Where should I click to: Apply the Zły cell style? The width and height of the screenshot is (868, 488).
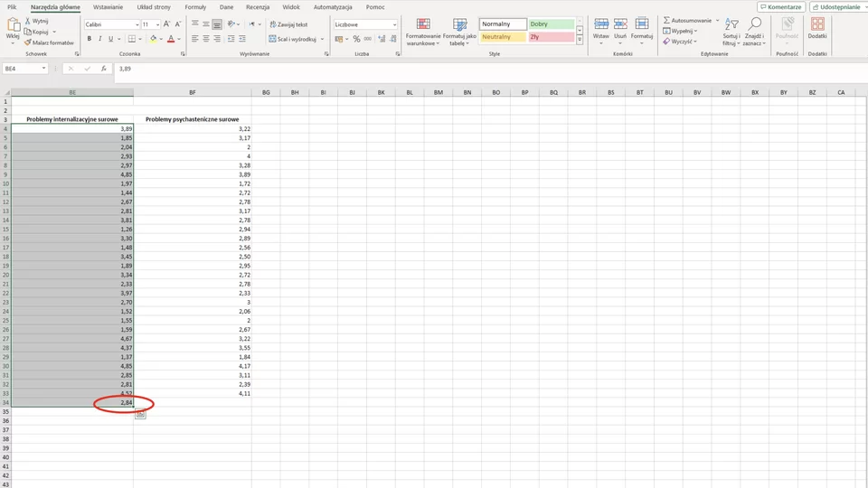tap(552, 37)
